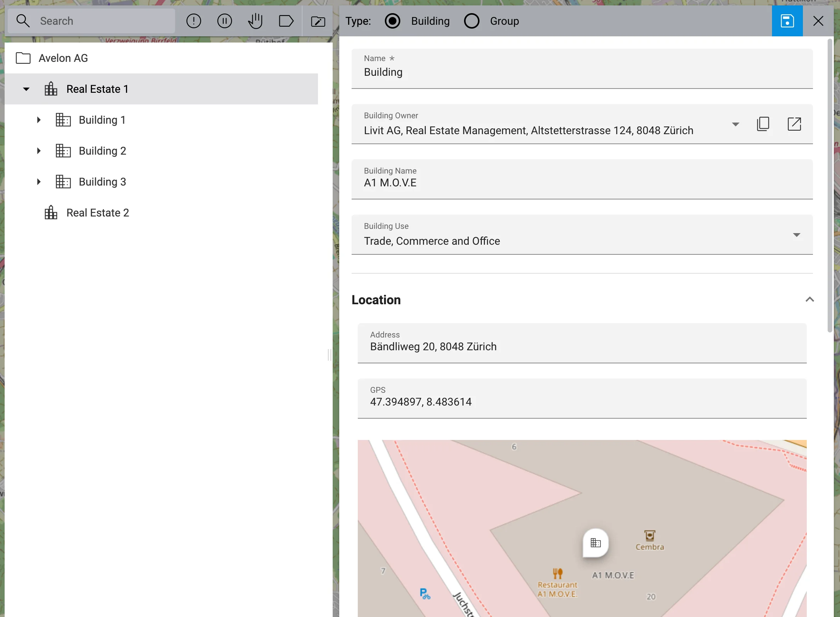
Task: Collapse the Location section chevron
Action: [810, 300]
